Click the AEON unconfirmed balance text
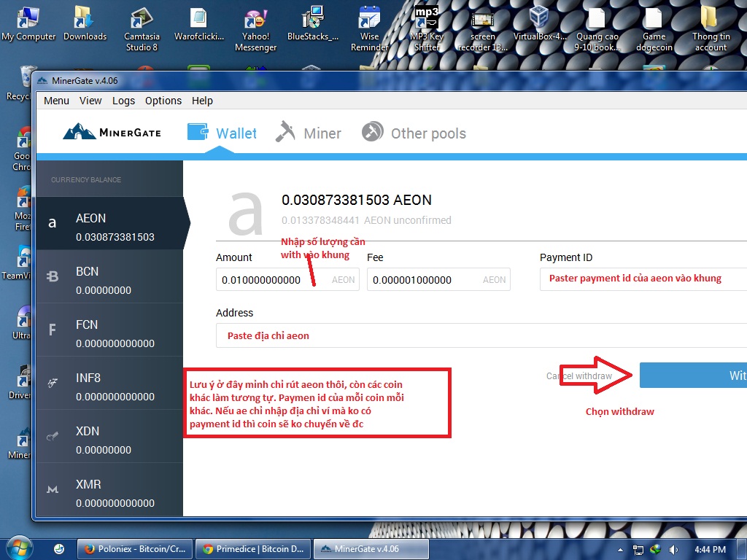The height and width of the screenshot is (560, 747). pyautogui.click(x=366, y=220)
